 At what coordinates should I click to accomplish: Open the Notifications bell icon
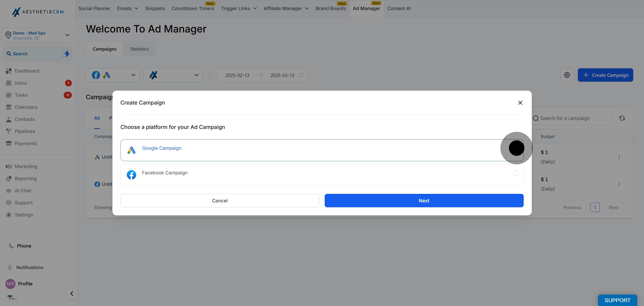tap(10, 267)
